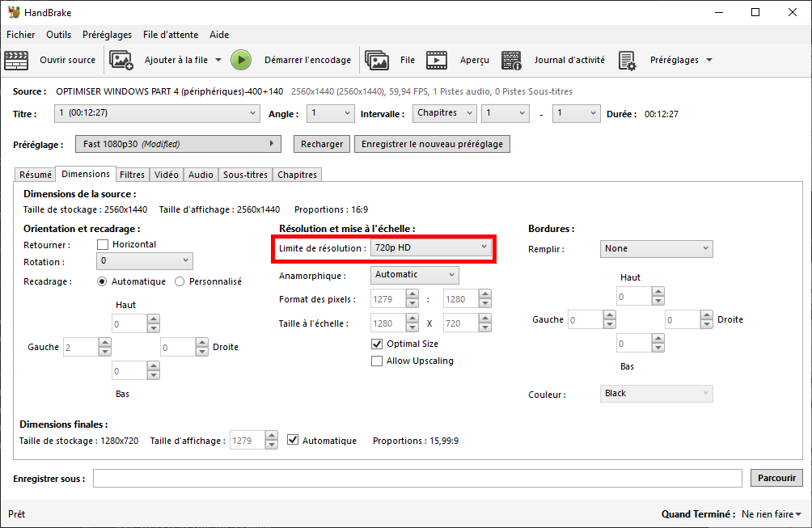
Task: Open the Rotation dropdown
Action: click(x=145, y=261)
